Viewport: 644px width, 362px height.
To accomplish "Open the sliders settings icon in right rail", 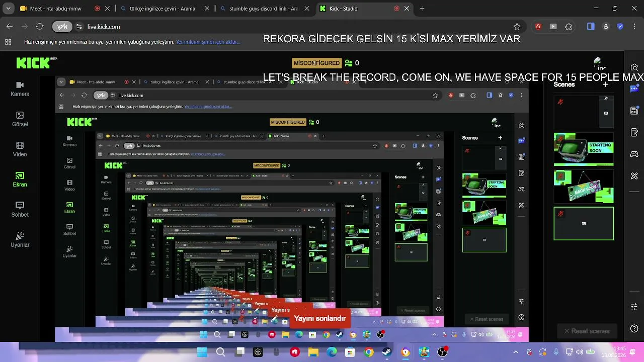I will point(634,307).
